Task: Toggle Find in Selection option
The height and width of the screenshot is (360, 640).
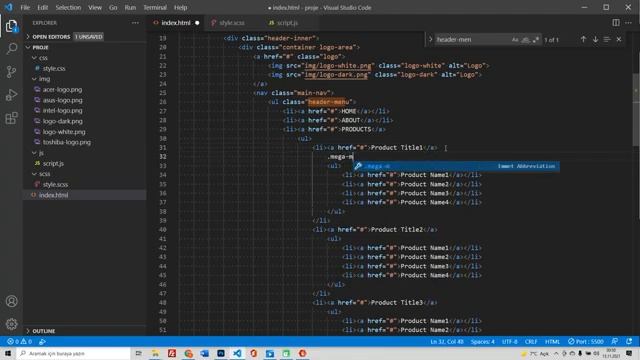Action: tap(607, 40)
